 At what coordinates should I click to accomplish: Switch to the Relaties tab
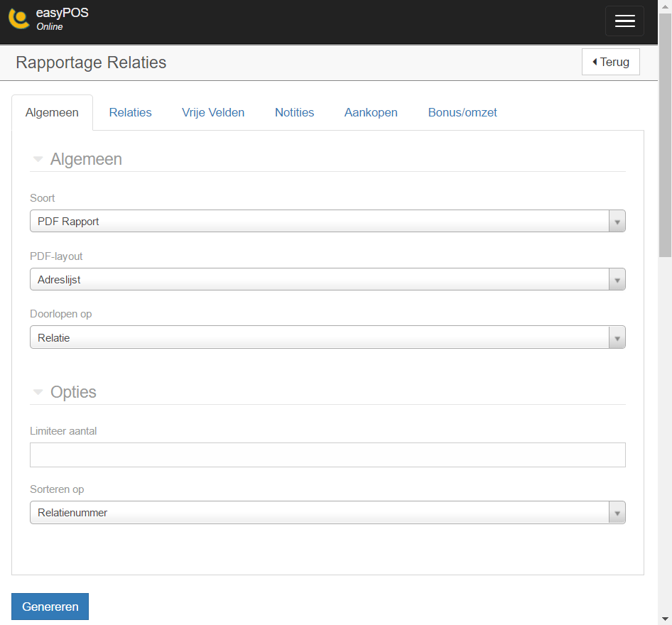(x=130, y=112)
